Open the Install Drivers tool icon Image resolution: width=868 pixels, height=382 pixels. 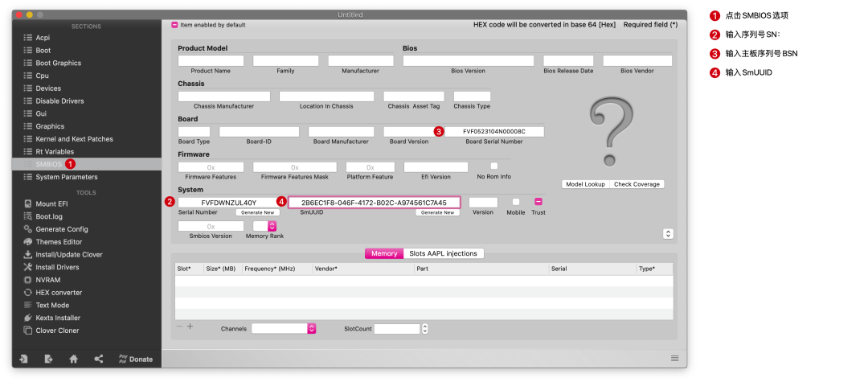tap(27, 267)
